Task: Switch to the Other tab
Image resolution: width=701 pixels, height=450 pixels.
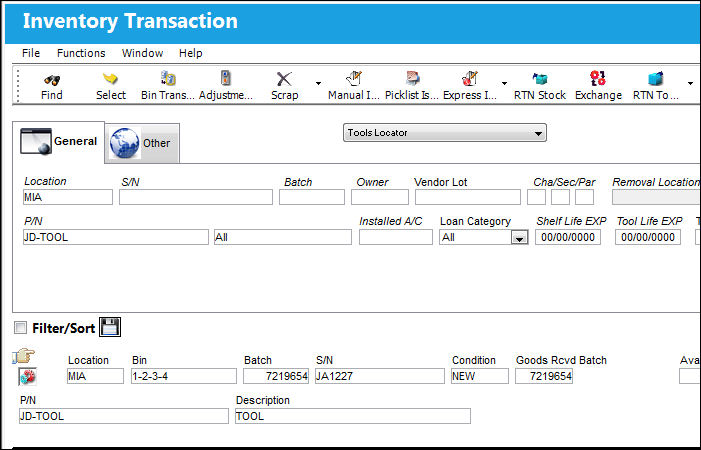Action: pos(142,143)
